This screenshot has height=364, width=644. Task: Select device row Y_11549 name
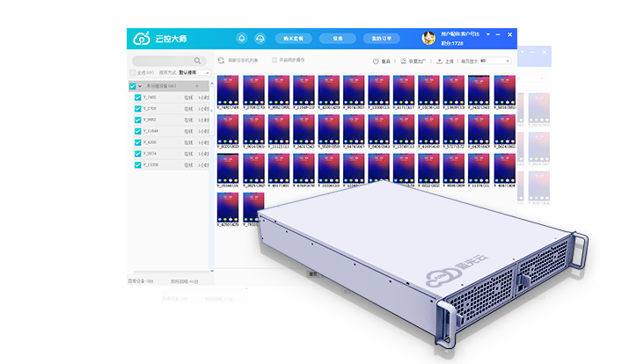click(150, 131)
